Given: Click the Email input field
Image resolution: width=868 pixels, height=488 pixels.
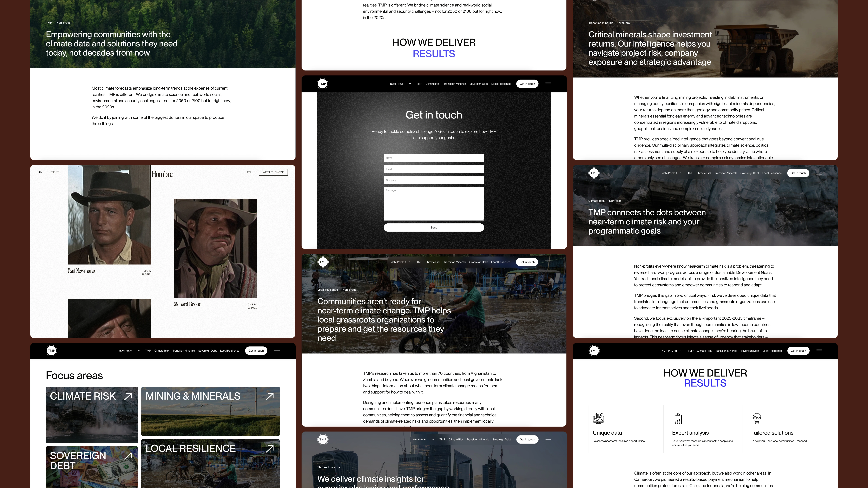Looking at the screenshot, I should pos(434,169).
